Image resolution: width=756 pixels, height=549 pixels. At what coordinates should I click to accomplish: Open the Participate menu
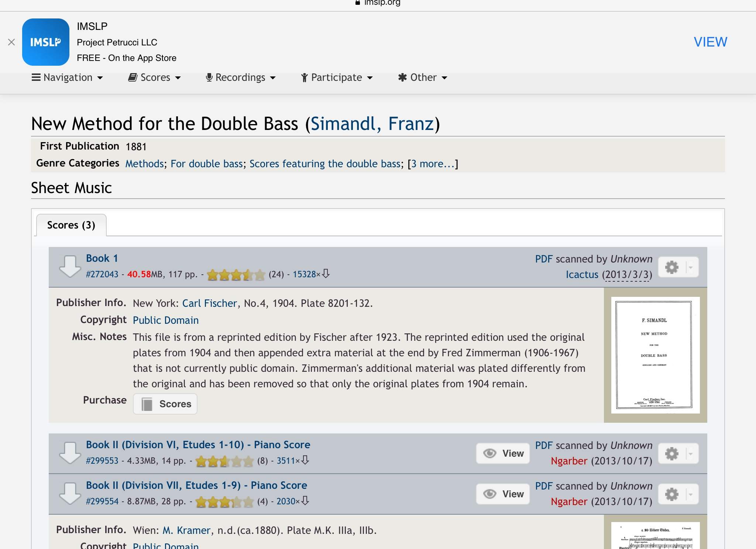[x=337, y=78]
